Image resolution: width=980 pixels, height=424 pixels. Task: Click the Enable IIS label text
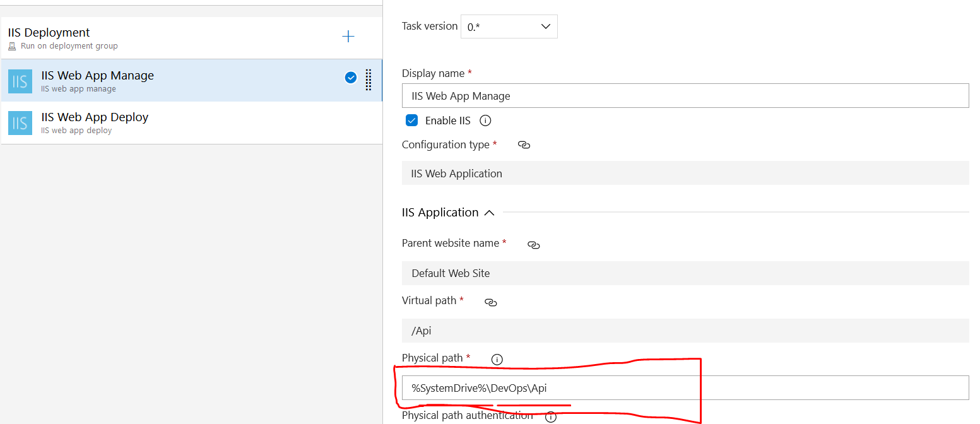(x=448, y=121)
